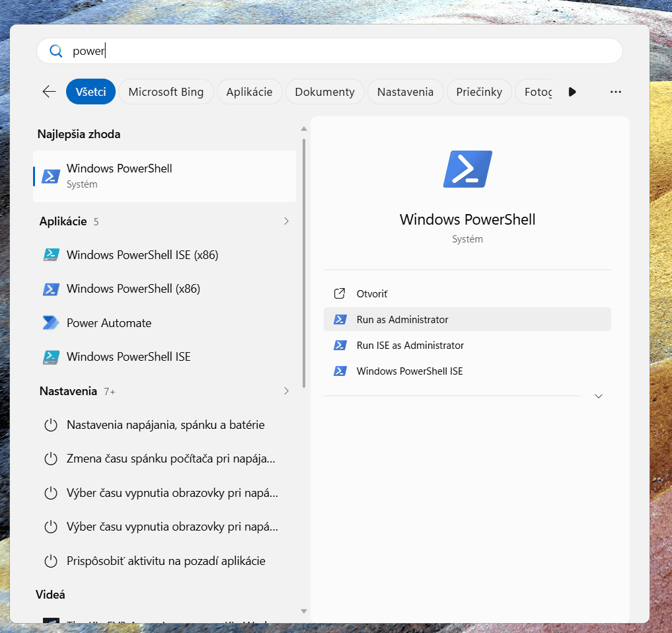
Task: Open Windows PowerShell (x86) result icon
Action: [x=51, y=289]
